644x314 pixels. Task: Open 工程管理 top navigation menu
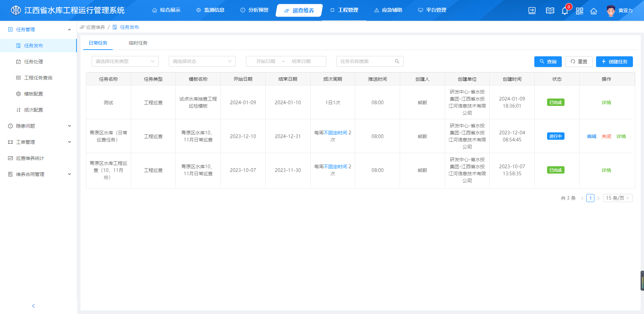[344, 10]
